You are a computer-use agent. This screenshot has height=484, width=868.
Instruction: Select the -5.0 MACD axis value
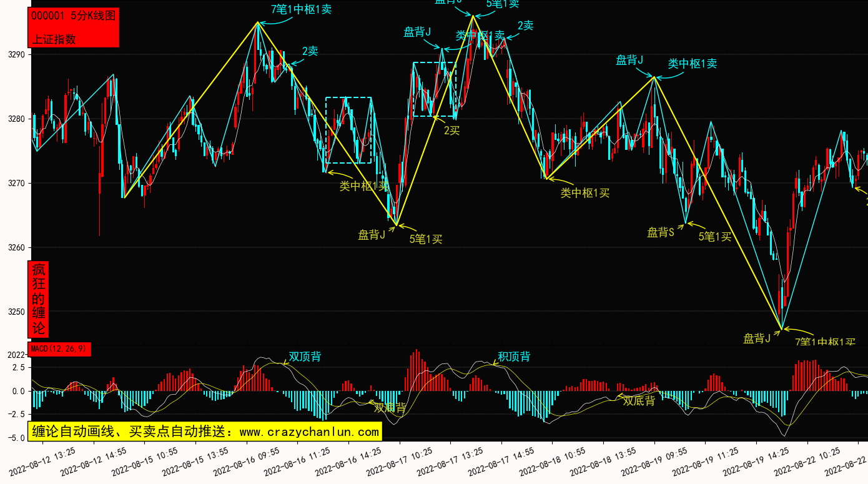(16, 438)
